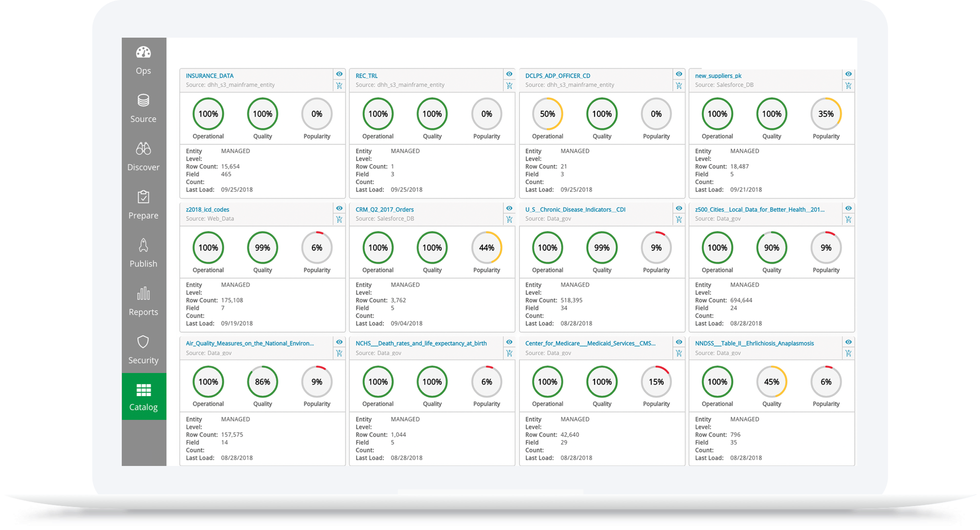The image size is (980, 530).
Task: Open the new_suppliers_pk entity link
Action: pyautogui.click(x=718, y=76)
